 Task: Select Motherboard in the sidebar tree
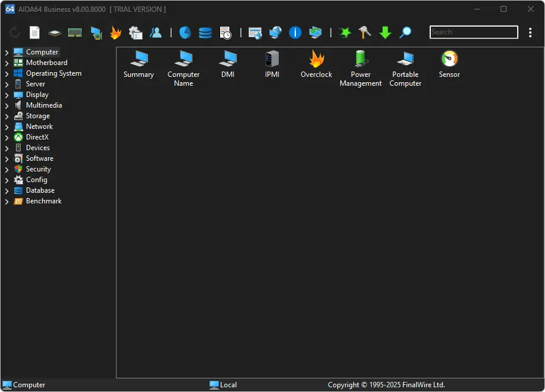click(47, 63)
